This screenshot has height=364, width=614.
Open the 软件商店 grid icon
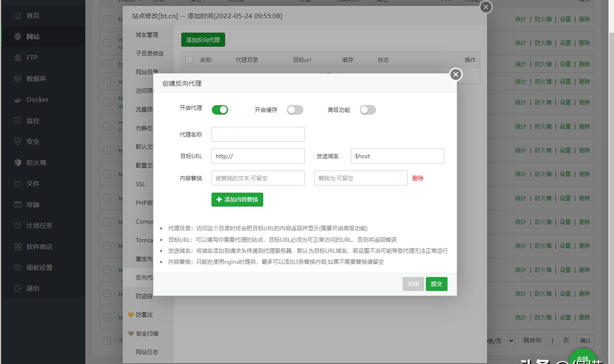coord(18,246)
